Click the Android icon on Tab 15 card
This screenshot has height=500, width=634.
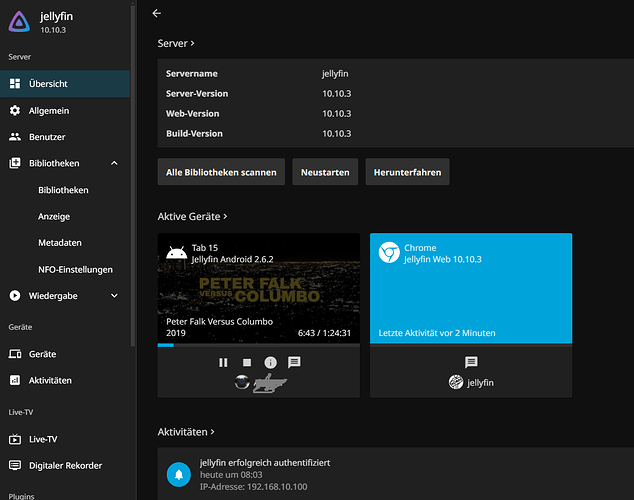(x=177, y=253)
